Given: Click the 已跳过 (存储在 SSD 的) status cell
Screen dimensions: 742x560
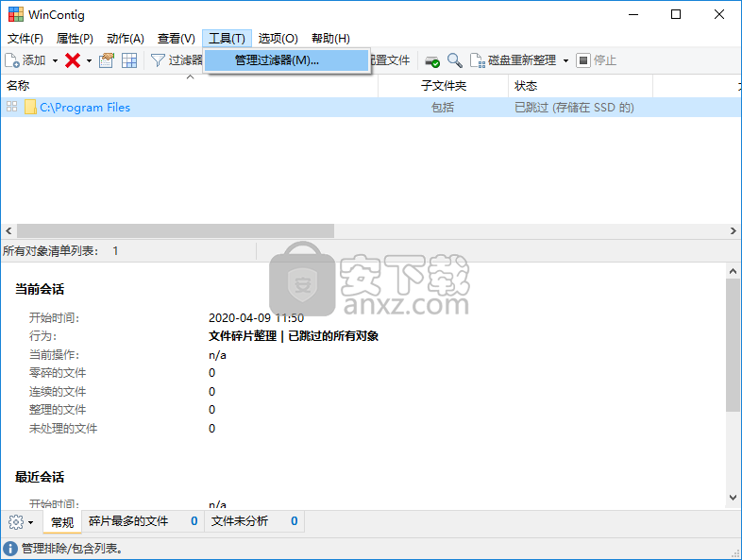Looking at the screenshot, I should click(x=574, y=108).
